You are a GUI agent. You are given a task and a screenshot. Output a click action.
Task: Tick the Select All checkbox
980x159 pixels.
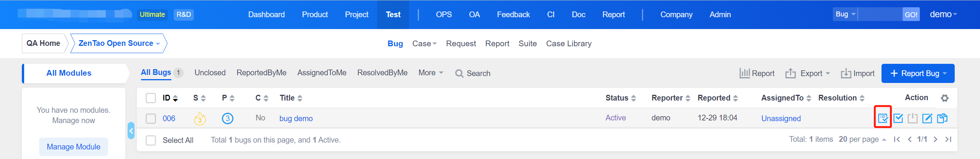[151, 140]
